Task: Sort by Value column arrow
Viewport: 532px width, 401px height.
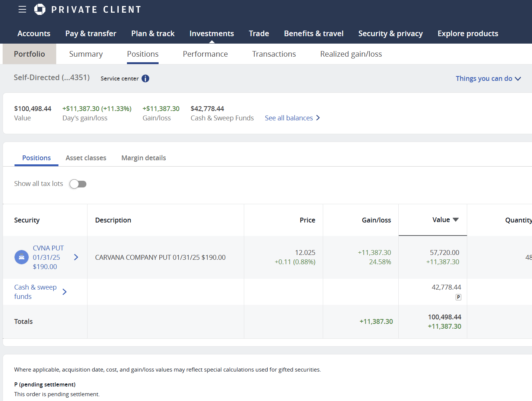Action: click(x=456, y=220)
